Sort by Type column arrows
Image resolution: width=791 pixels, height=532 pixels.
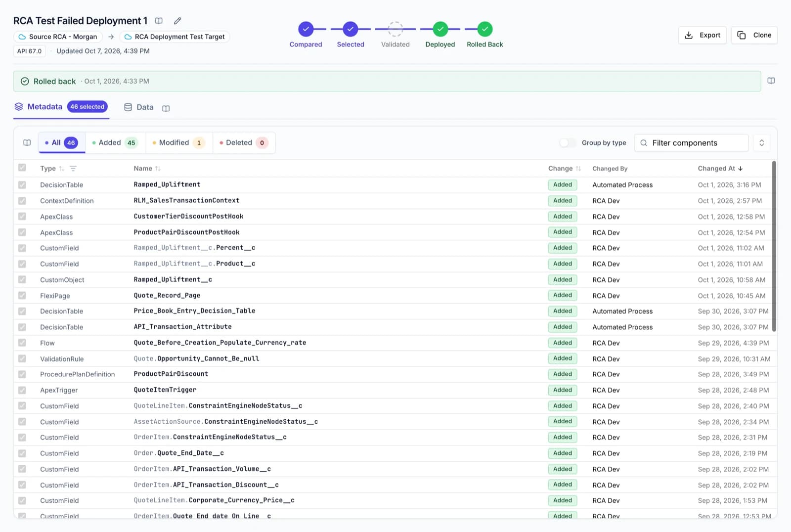coord(62,169)
